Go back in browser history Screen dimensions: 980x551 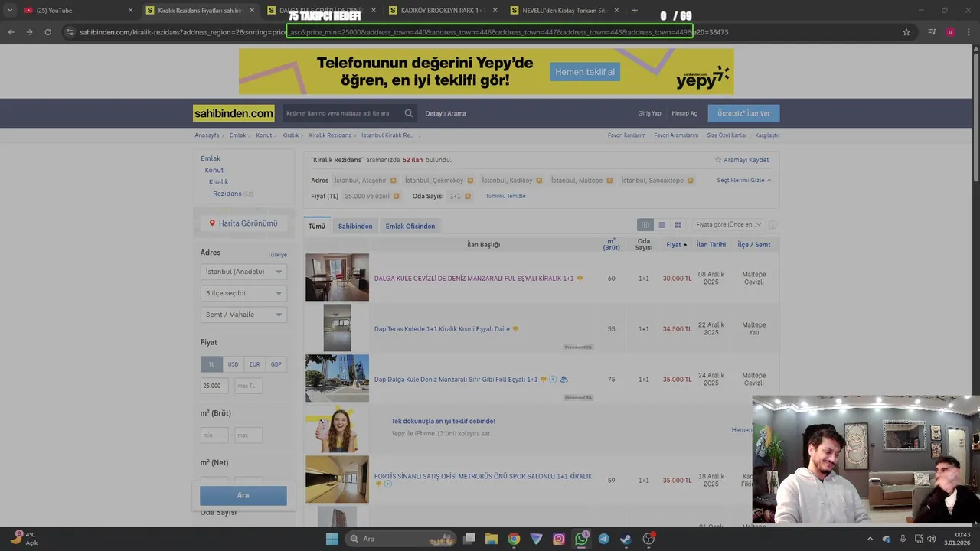coord(11,32)
